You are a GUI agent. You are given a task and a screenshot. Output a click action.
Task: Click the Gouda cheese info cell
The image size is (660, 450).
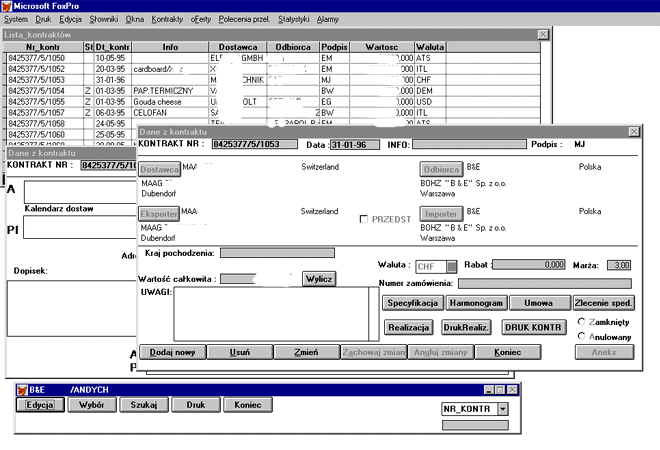click(170, 102)
